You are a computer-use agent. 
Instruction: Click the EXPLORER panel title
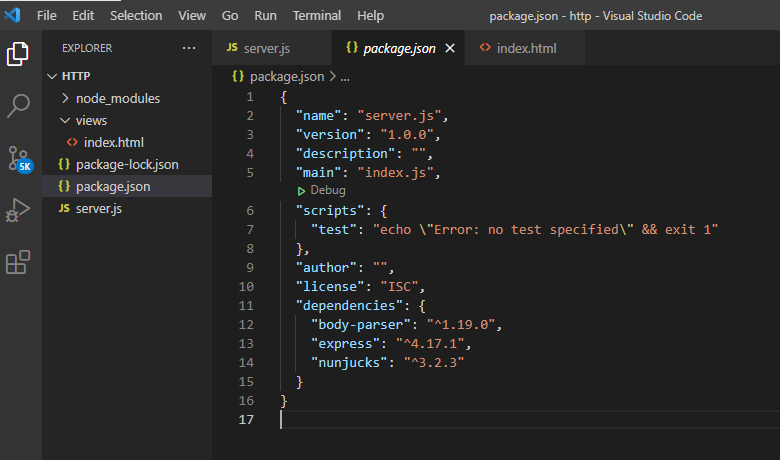(x=87, y=48)
